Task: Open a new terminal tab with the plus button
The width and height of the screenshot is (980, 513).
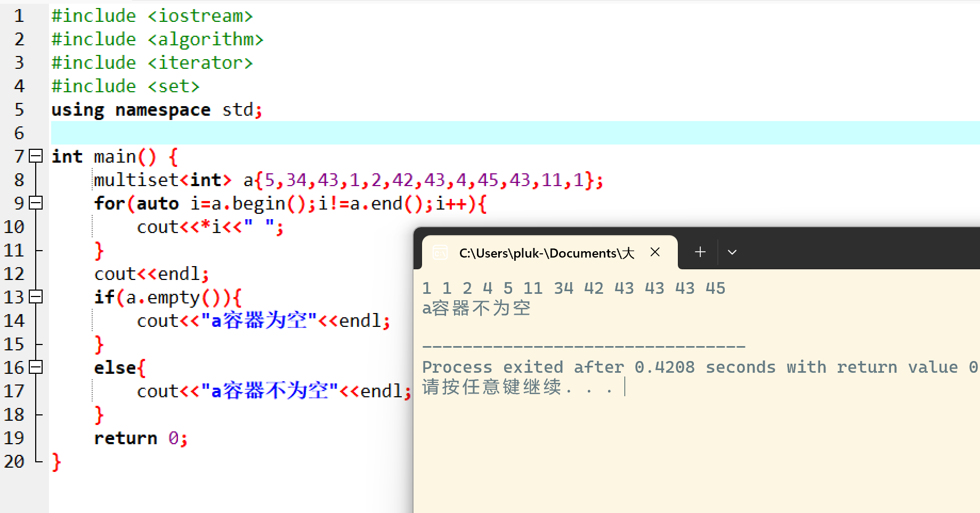Action: click(x=699, y=252)
